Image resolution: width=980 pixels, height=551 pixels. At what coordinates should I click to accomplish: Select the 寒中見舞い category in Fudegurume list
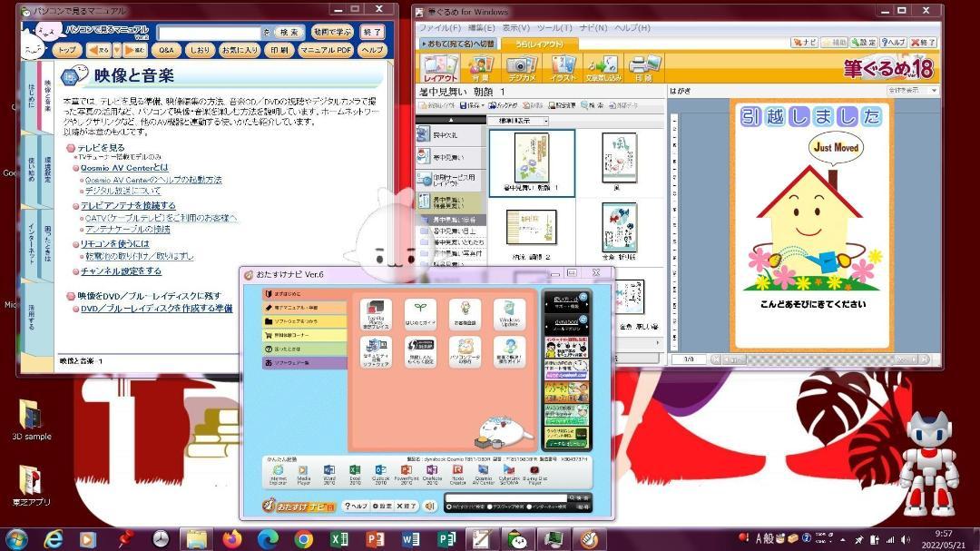[451, 157]
